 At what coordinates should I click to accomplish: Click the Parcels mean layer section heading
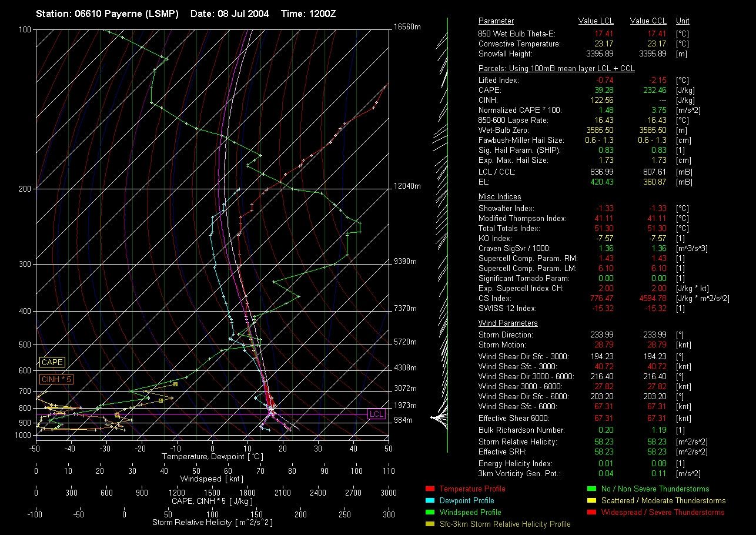click(556, 69)
